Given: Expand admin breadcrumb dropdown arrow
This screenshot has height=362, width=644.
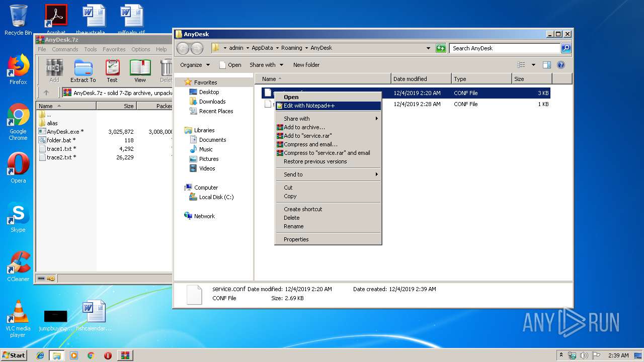Looking at the screenshot, I should (248, 48).
